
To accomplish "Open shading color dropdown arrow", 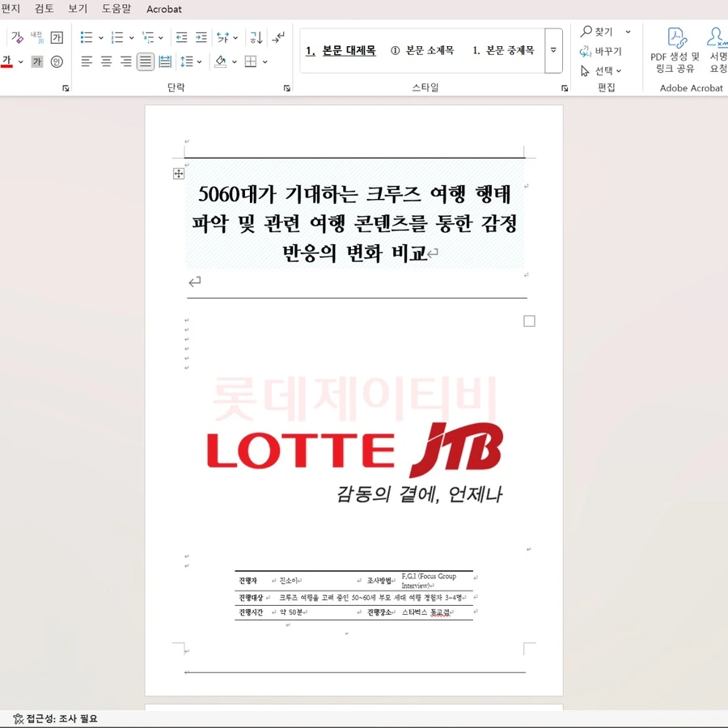I will tap(235, 61).
